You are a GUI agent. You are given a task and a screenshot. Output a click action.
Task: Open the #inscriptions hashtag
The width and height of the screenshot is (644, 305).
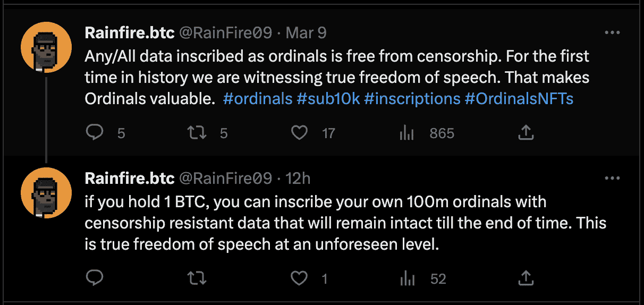(x=412, y=99)
